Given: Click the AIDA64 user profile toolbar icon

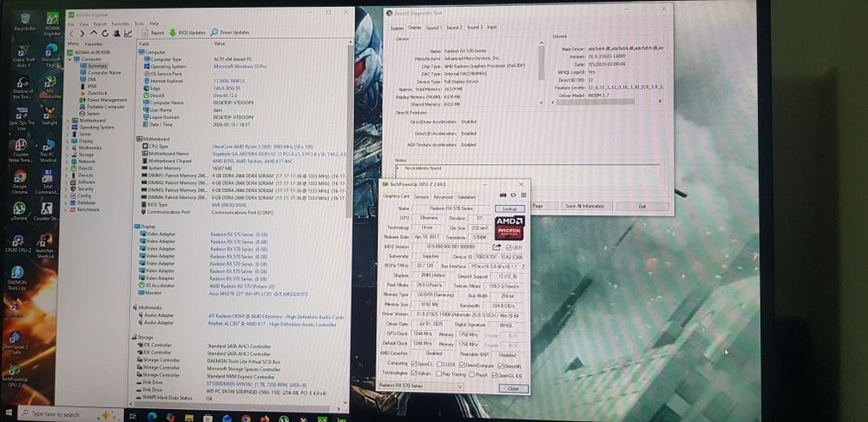Looking at the screenshot, I should pos(117,33).
